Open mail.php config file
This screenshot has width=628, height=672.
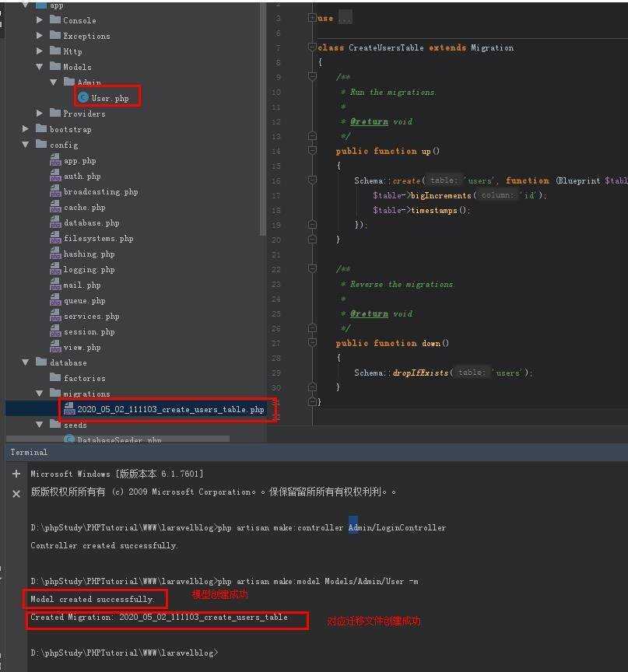click(x=82, y=285)
